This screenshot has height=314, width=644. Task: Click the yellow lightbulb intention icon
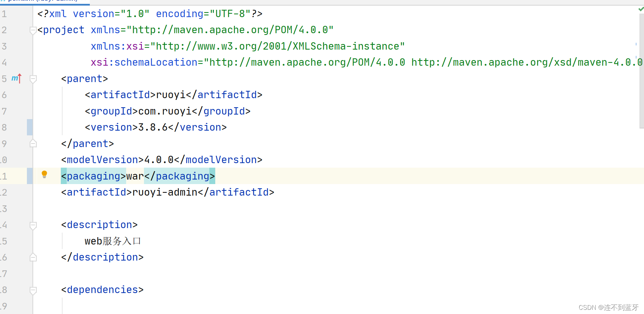(44, 174)
